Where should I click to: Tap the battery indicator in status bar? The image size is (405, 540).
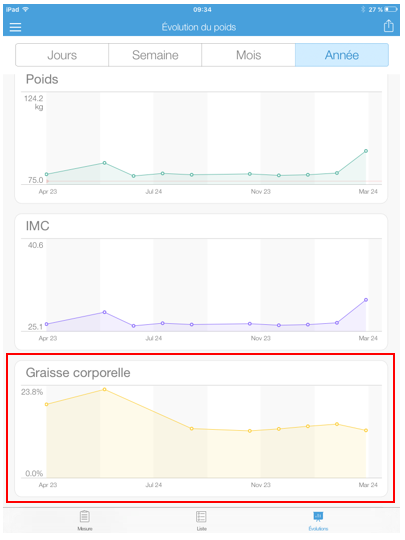click(391, 9)
